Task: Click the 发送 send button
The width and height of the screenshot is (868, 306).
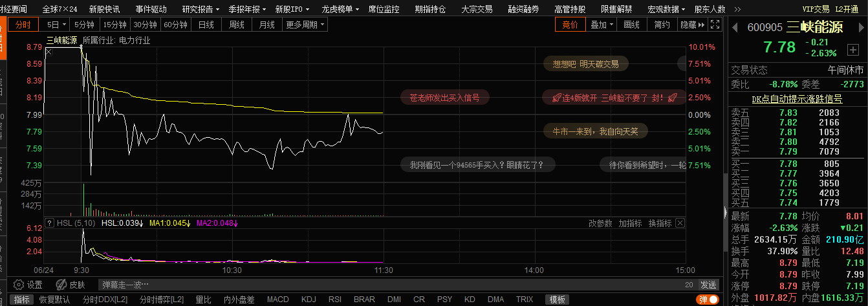Action: tap(708, 285)
